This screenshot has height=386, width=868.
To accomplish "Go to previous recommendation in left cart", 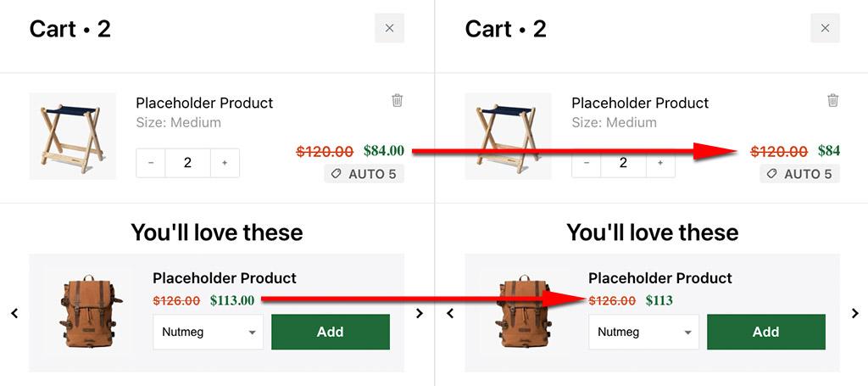I will [14, 314].
